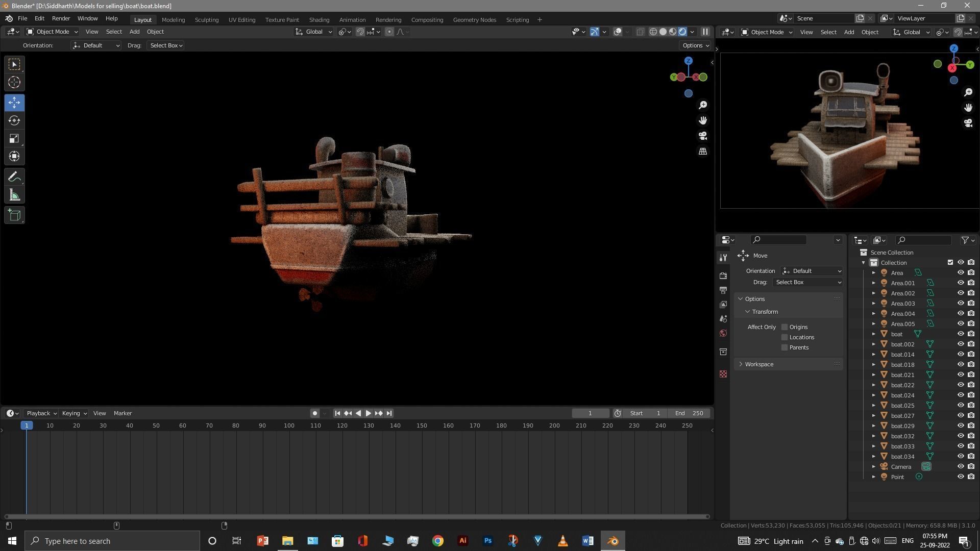
Task: Click the End frame 250 field
Action: tap(689, 413)
